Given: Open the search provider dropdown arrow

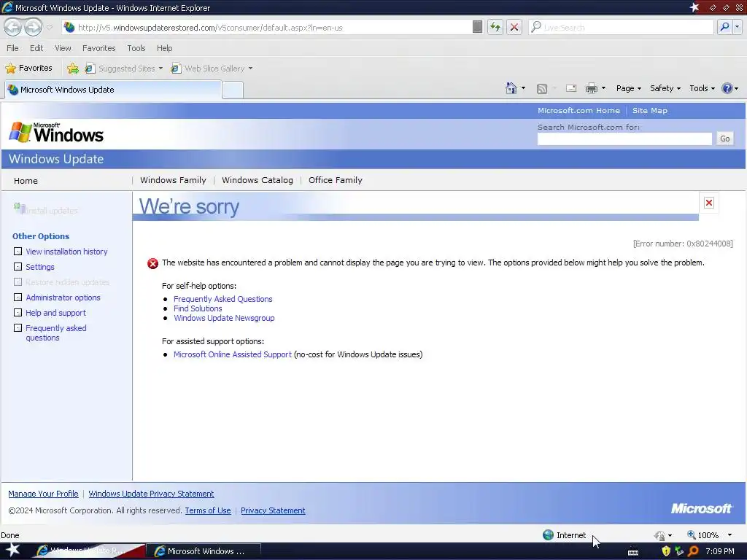Looking at the screenshot, I should pos(738,27).
